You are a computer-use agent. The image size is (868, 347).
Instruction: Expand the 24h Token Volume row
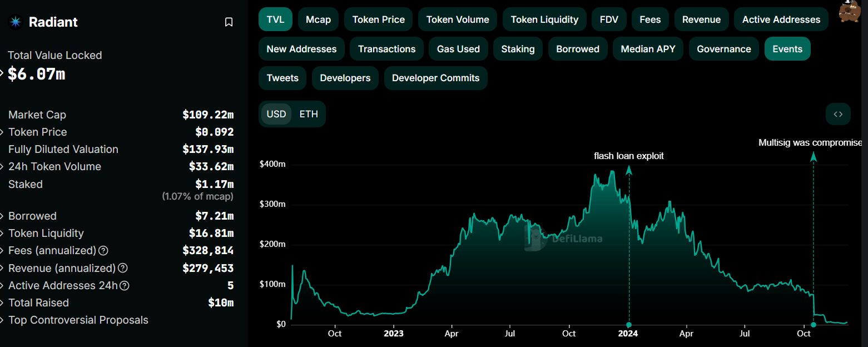tap(2, 167)
